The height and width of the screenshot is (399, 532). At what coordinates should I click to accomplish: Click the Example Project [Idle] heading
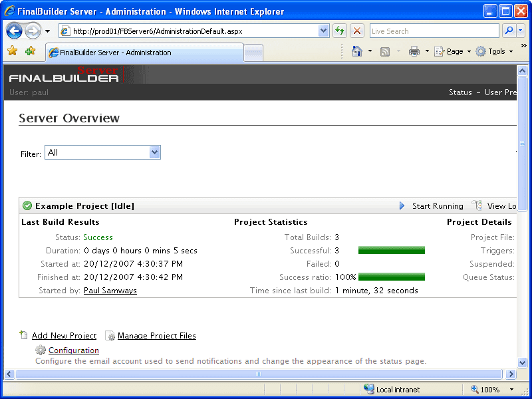coord(84,206)
